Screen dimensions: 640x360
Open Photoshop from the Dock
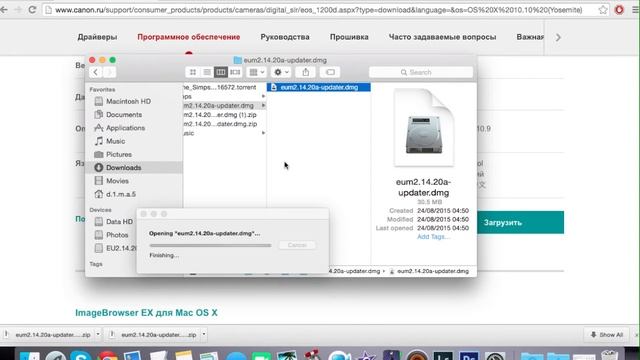click(468, 356)
